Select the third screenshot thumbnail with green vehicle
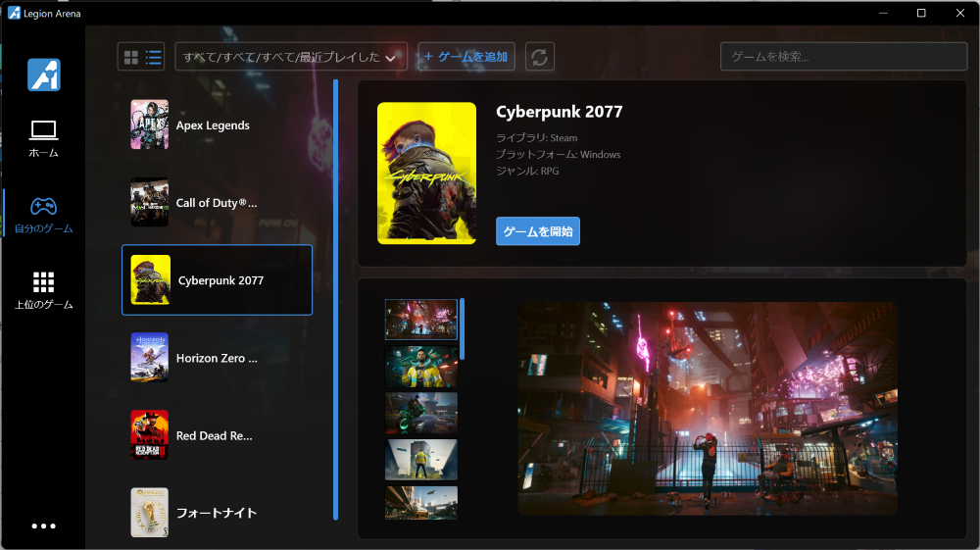Screen dimensions: 980x550 (x=421, y=413)
